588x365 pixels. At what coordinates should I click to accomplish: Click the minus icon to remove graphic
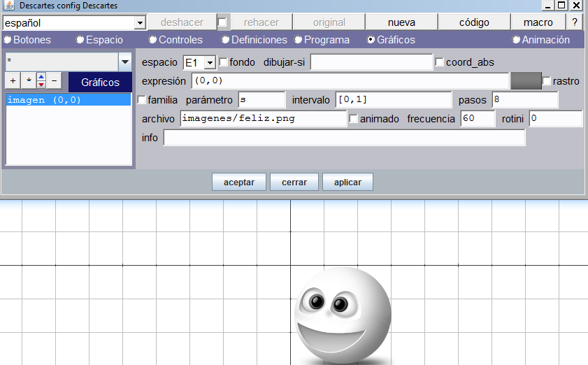pyautogui.click(x=55, y=82)
